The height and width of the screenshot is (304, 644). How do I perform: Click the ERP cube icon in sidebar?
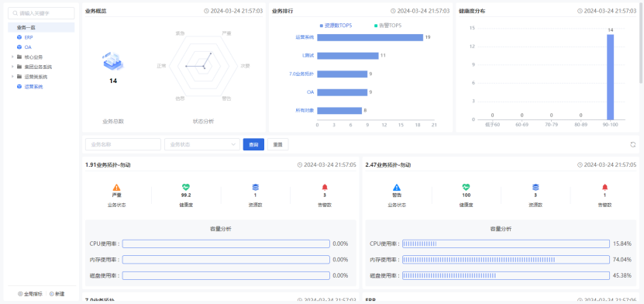(x=19, y=37)
